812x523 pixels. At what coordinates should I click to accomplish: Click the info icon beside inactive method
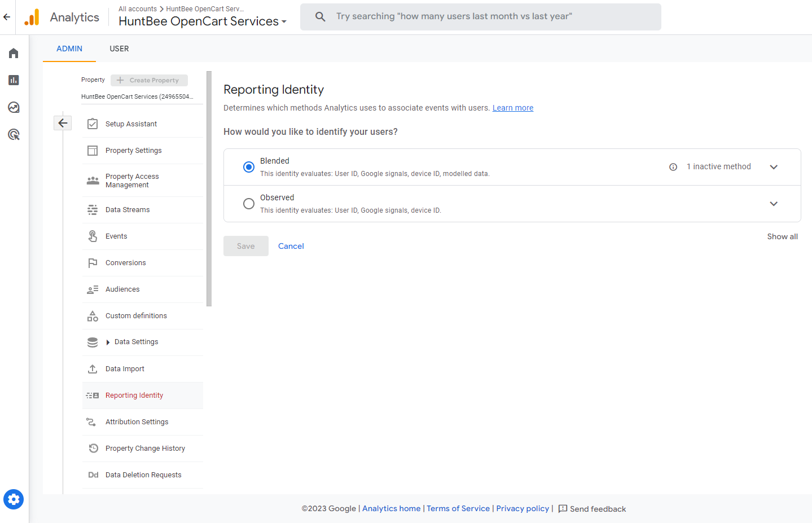tap(673, 167)
